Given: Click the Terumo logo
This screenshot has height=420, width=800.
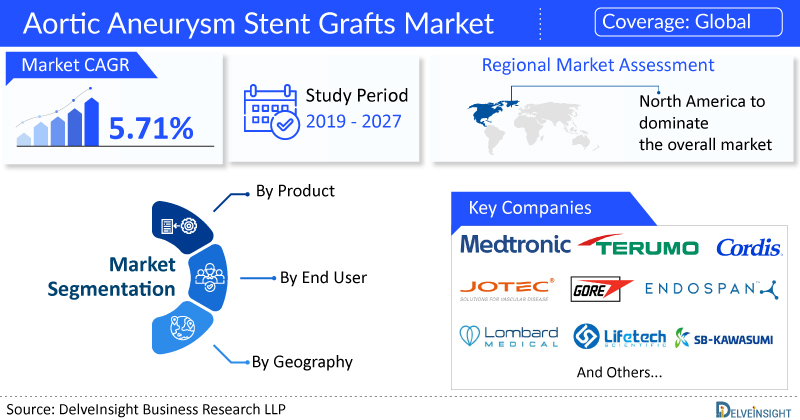Looking at the screenshot, I should [638, 245].
